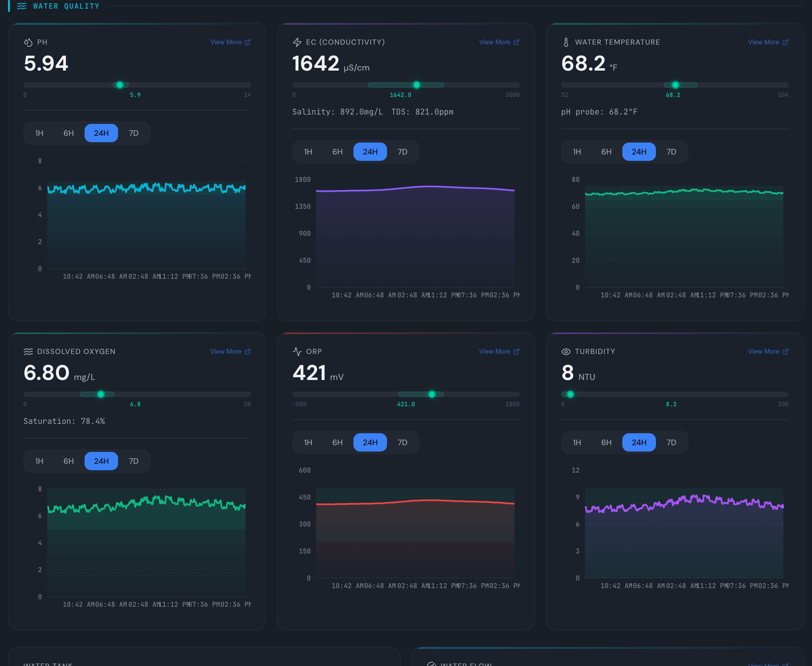Click the 5.94 PH reading
The image size is (812, 666).
click(x=46, y=63)
